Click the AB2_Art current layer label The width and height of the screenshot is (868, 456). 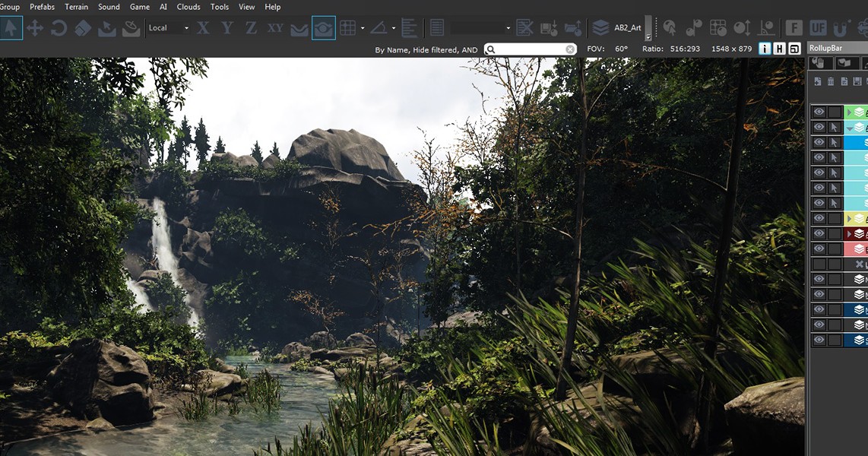[628, 27]
